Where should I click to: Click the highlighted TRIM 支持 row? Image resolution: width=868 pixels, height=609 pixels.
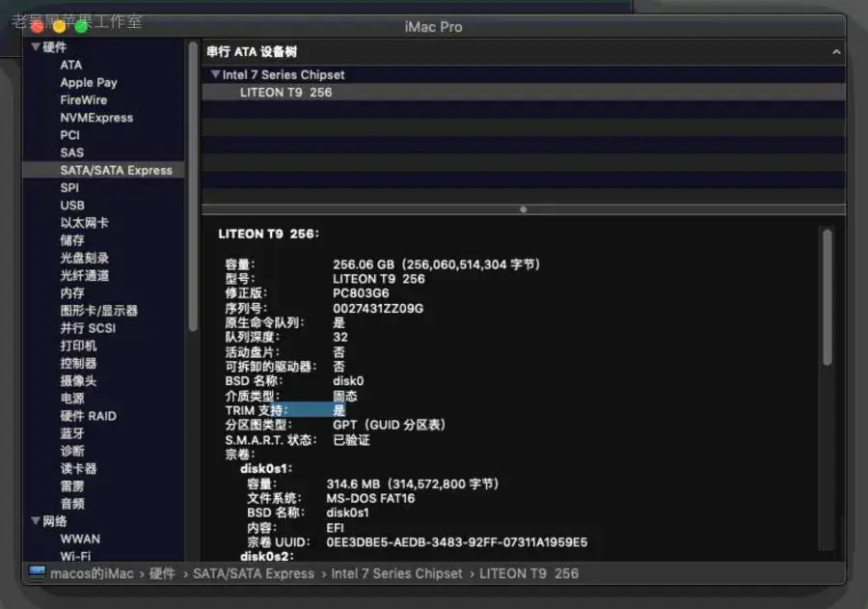point(285,410)
